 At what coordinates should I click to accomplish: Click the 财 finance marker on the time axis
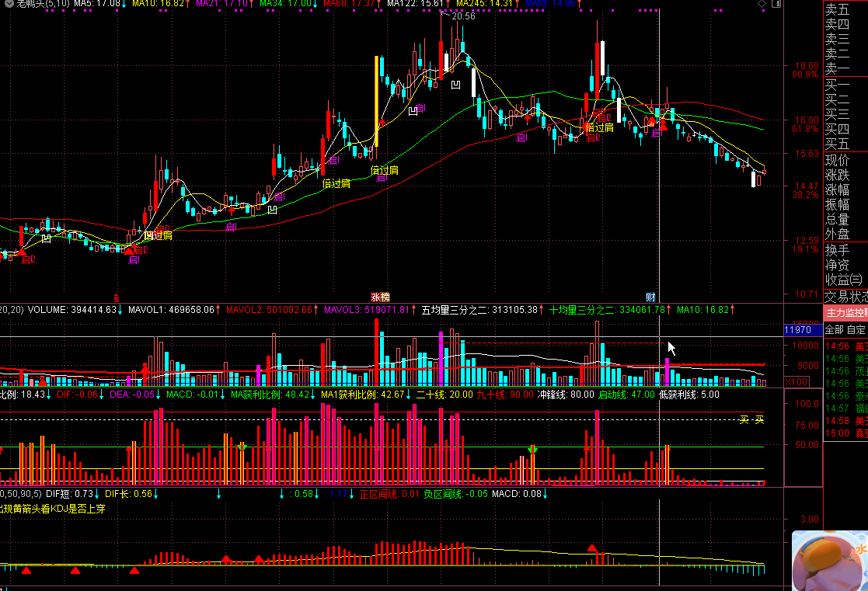[650, 297]
